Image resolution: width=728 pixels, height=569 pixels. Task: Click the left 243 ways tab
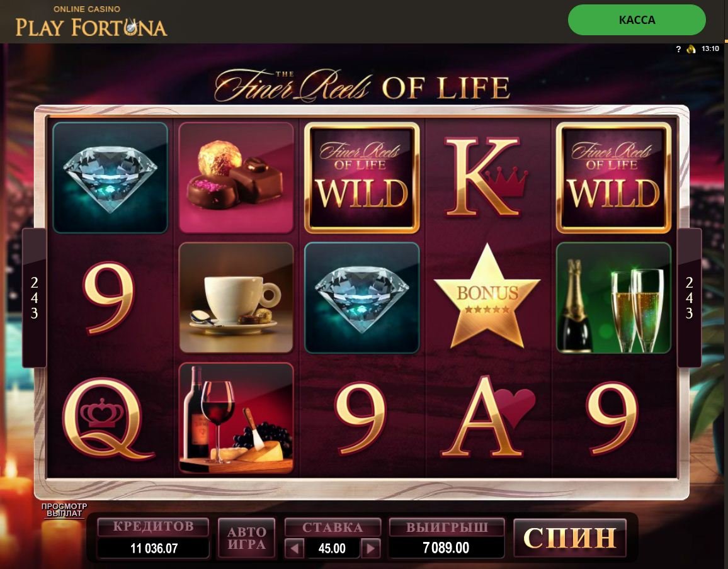pos(35,298)
